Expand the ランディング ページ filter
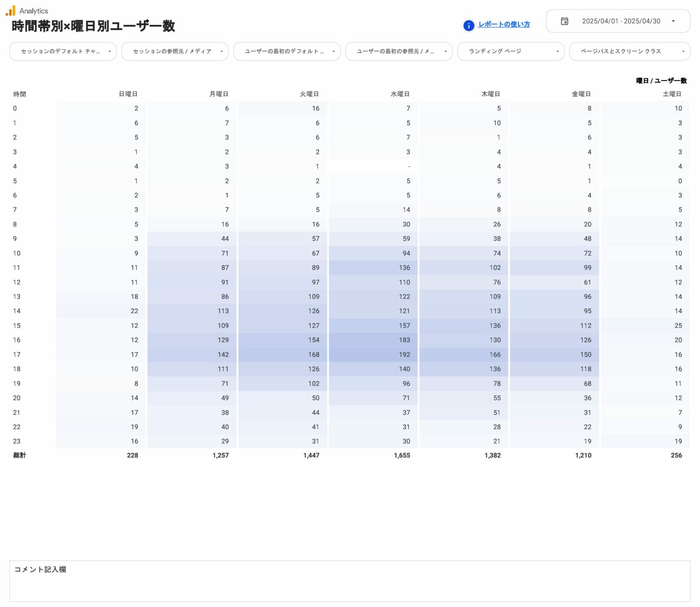700x607 pixels. click(511, 51)
